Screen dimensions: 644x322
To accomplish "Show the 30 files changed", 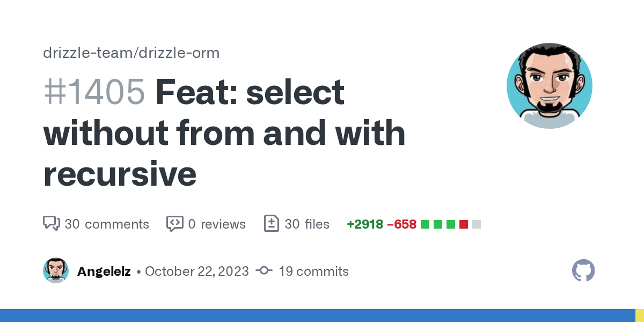I will (307, 224).
